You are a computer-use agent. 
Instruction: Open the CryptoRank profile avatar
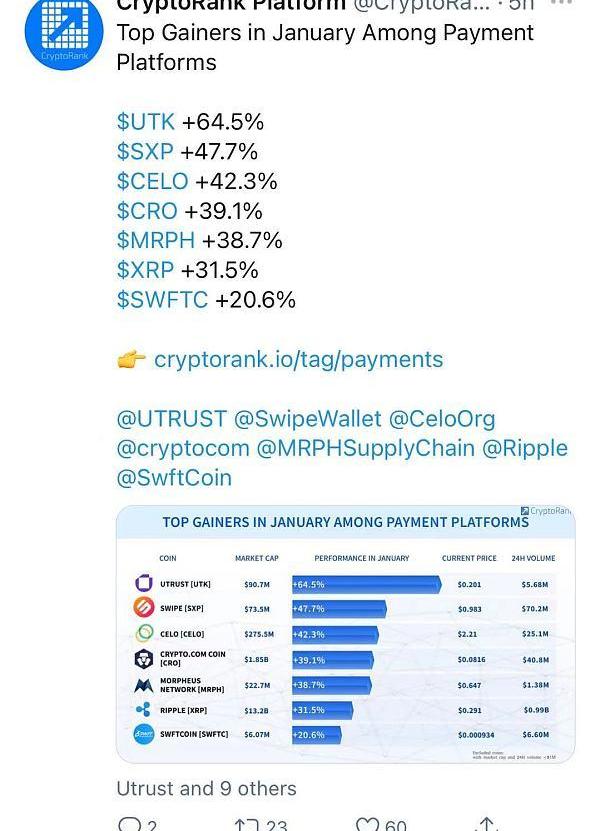point(63,33)
